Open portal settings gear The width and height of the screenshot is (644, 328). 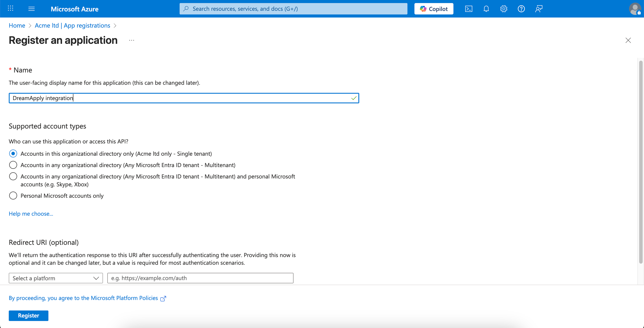[504, 9]
